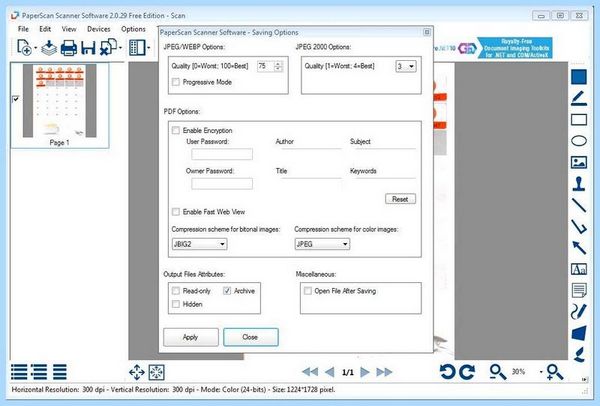This screenshot has width=600, height=406.
Task: Enable Progressive Mode checkbox
Action: point(176,82)
